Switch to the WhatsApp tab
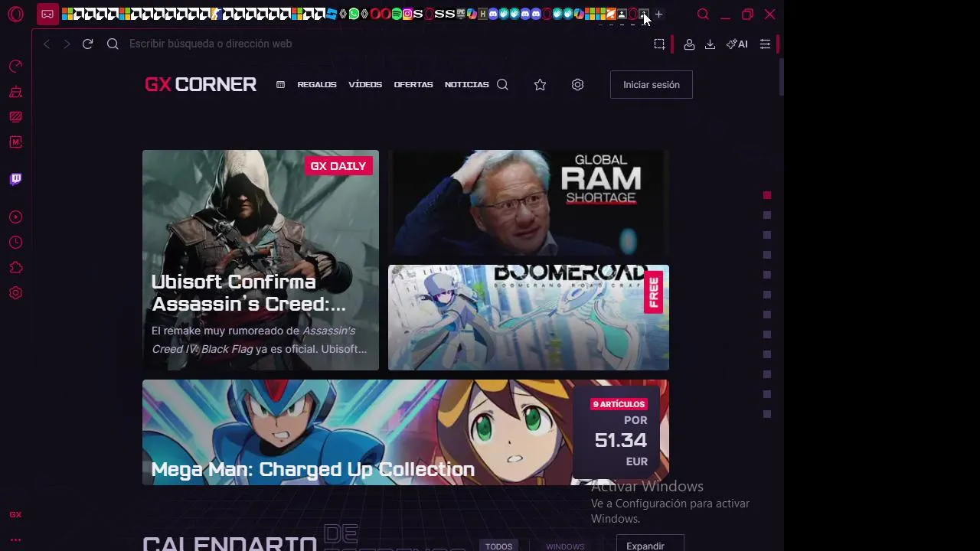980x551 pixels. pos(354,14)
